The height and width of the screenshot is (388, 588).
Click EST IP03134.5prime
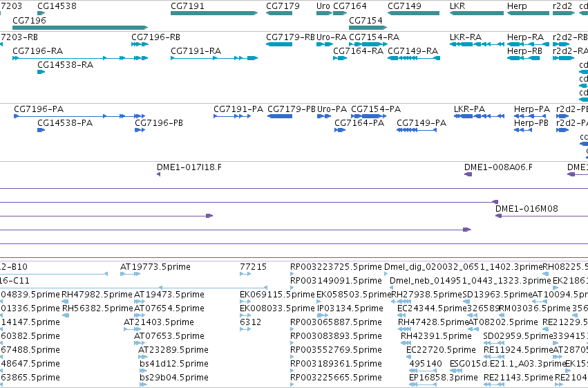pyautogui.click(x=350, y=308)
